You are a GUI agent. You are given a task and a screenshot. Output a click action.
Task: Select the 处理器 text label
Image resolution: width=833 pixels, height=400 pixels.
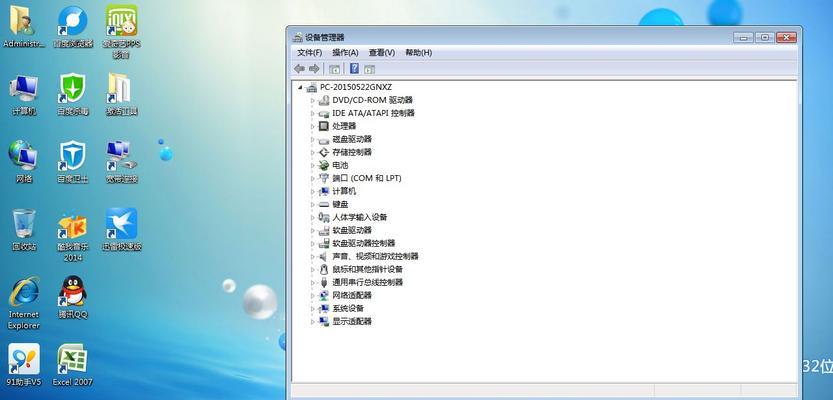coord(344,126)
